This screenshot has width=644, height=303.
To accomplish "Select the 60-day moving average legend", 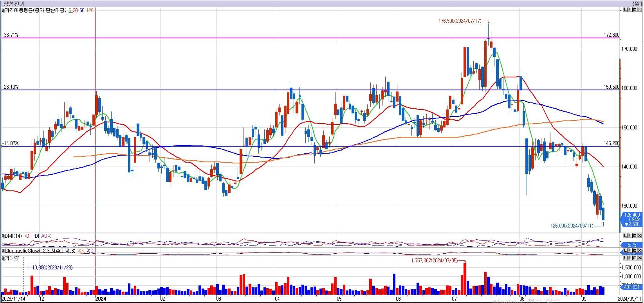I will coord(82,11).
